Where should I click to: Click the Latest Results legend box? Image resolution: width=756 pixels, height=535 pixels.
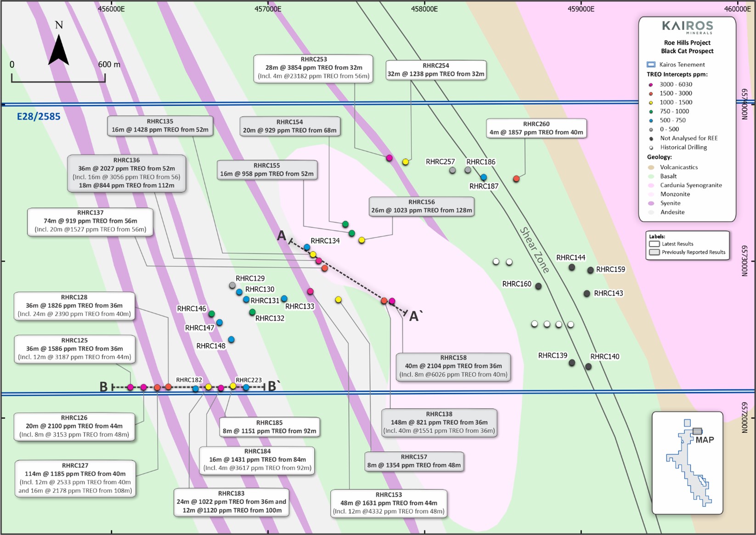click(x=654, y=244)
